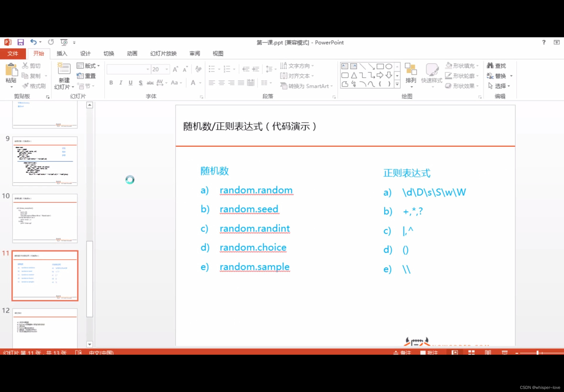Viewport: 564px width, 392px height.
Task: Toggle center text alignment
Action: [222, 83]
